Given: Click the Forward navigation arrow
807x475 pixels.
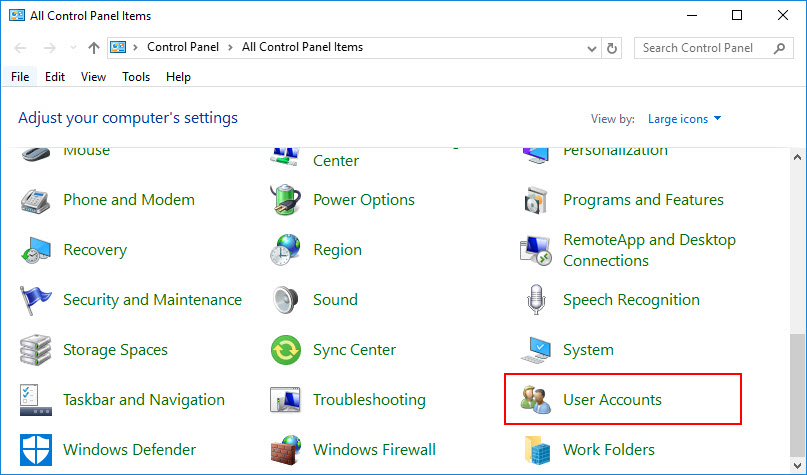Looking at the screenshot, I should click(x=49, y=48).
